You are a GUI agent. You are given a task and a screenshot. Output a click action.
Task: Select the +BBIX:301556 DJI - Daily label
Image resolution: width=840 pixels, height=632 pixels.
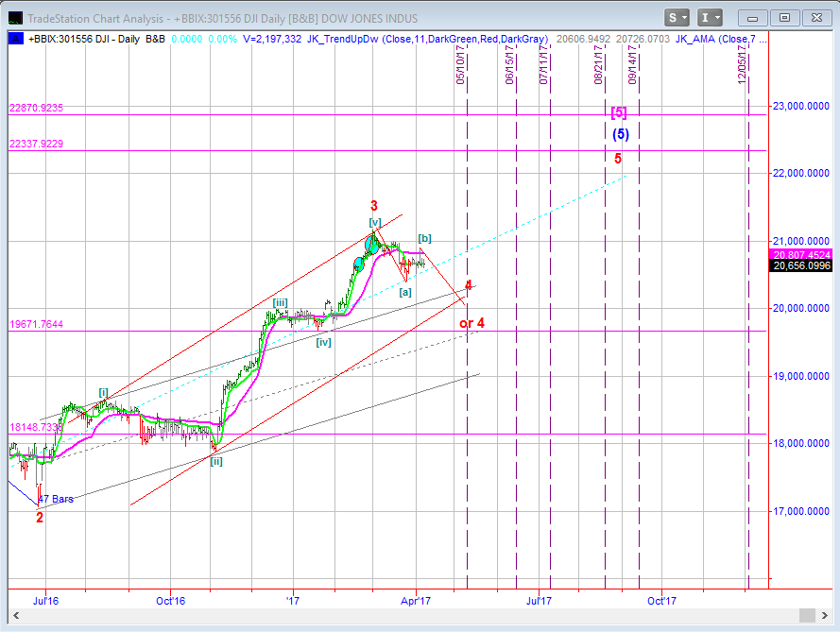click(x=84, y=39)
